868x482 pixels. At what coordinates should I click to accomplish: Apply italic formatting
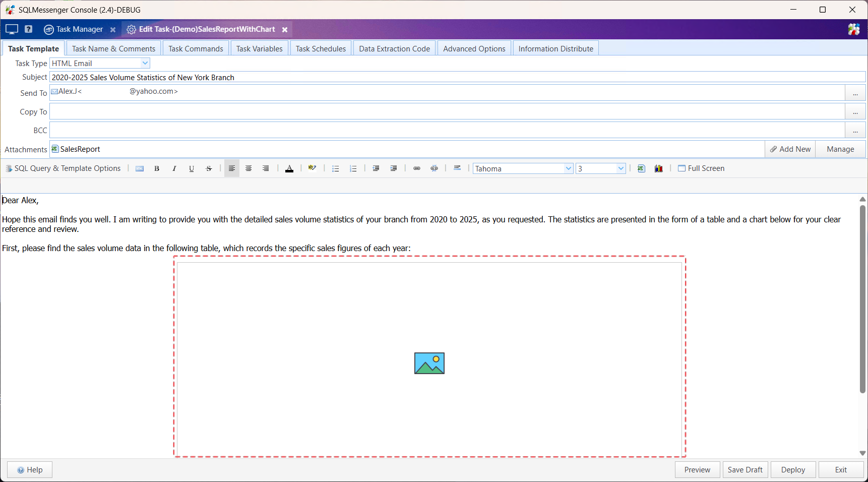(174, 168)
